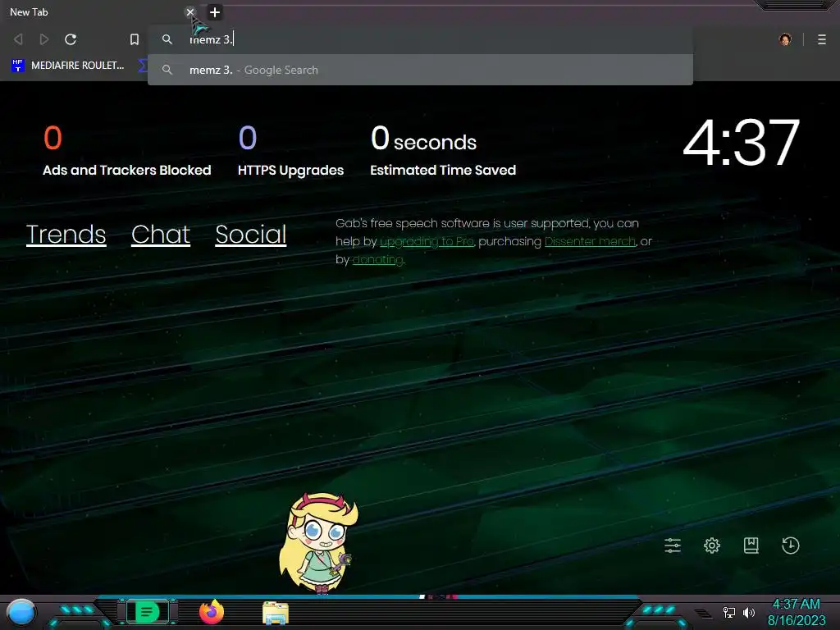The height and width of the screenshot is (630, 840).
Task: Click the HTTPS Upgrades counter
Action: coord(291,151)
